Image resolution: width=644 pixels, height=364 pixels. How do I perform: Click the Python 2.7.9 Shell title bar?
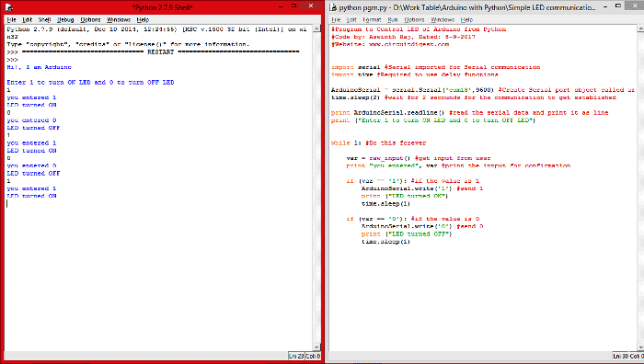[x=162, y=7]
